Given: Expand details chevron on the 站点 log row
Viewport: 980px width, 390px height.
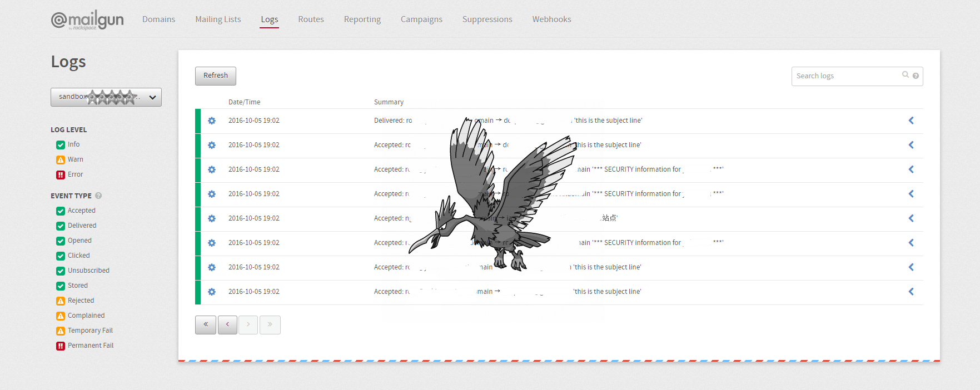Looking at the screenshot, I should (x=911, y=218).
